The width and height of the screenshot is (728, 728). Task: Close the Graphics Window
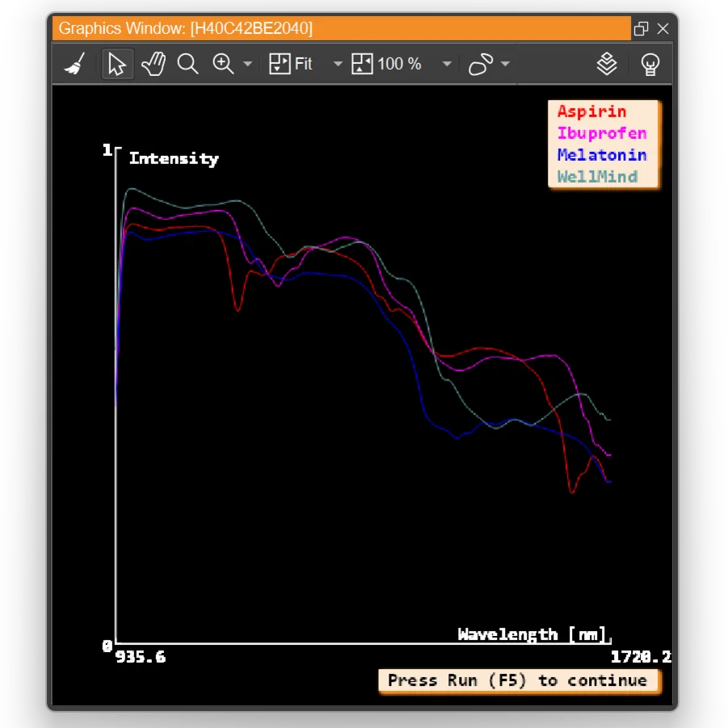coord(663,29)
